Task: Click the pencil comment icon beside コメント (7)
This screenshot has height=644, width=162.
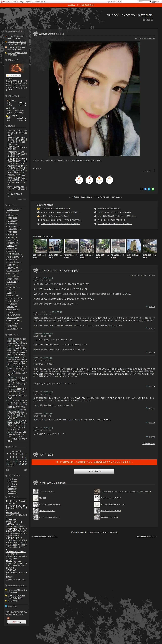Action: point(154,171)
